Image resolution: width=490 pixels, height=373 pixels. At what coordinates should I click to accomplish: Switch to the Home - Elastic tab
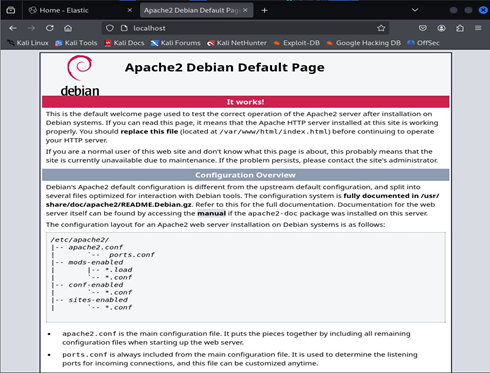tap(80, 10)
